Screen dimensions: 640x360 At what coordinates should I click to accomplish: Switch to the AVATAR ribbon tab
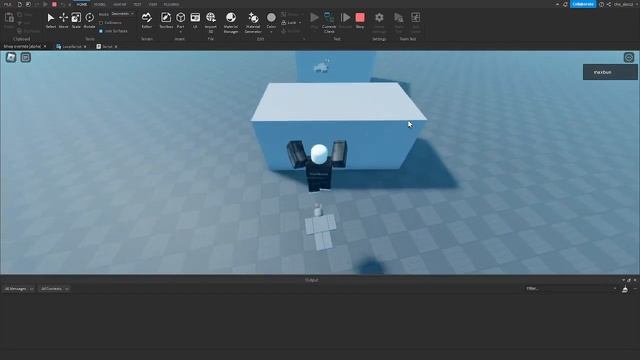coord(120,4)
